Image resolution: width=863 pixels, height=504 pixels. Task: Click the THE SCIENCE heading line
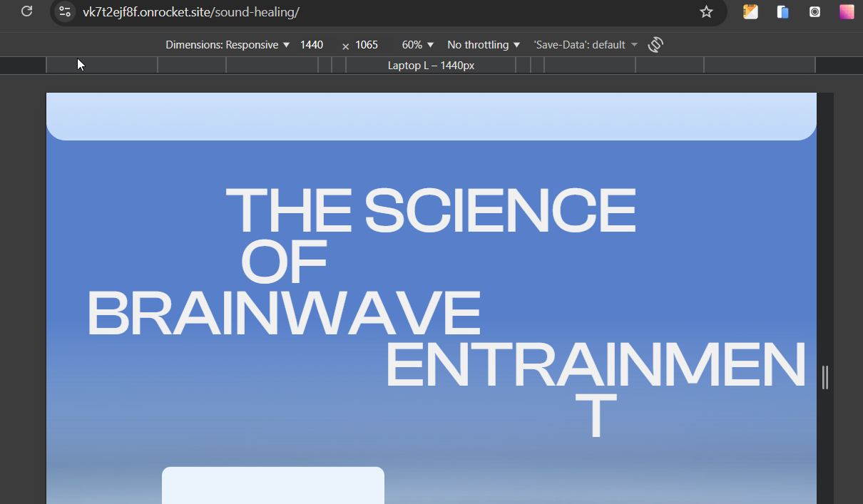pos(431,210)
